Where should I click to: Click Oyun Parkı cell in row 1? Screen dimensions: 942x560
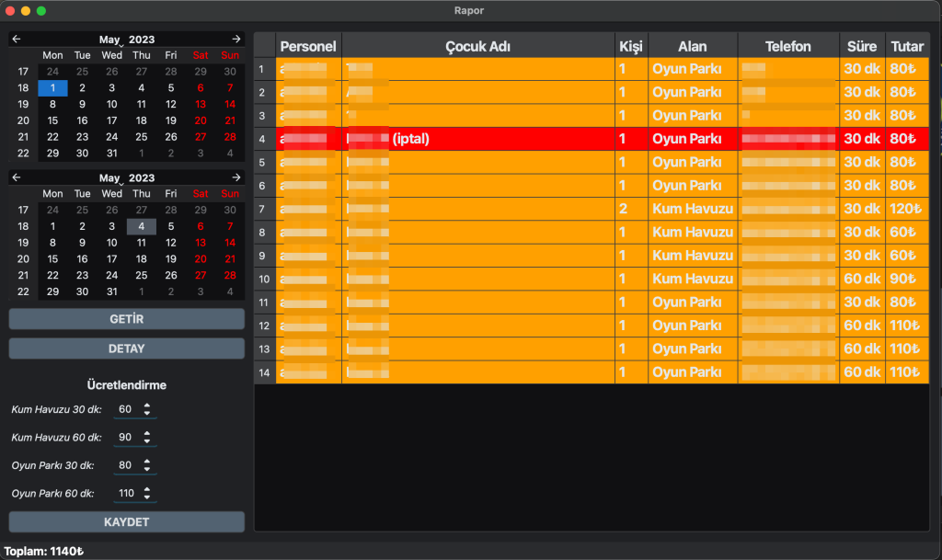coord(693,69)
